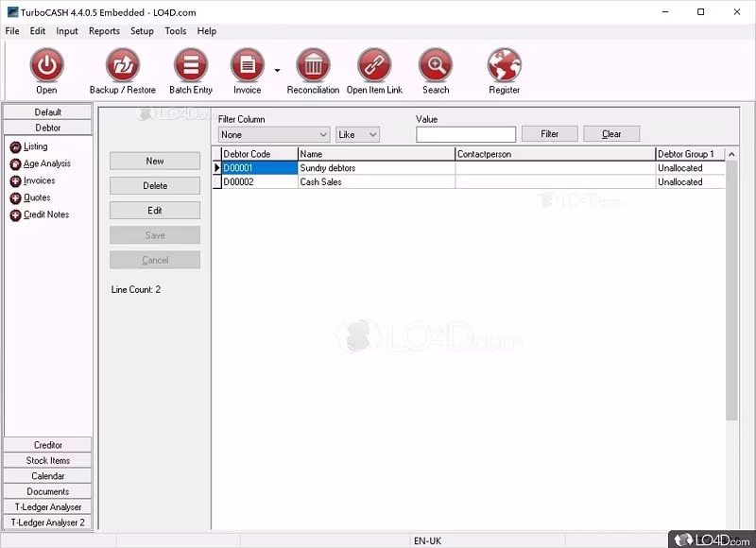
Task: Click the Invoice toolbar icon
Action: pyautogui.click(x=248, y=64)
